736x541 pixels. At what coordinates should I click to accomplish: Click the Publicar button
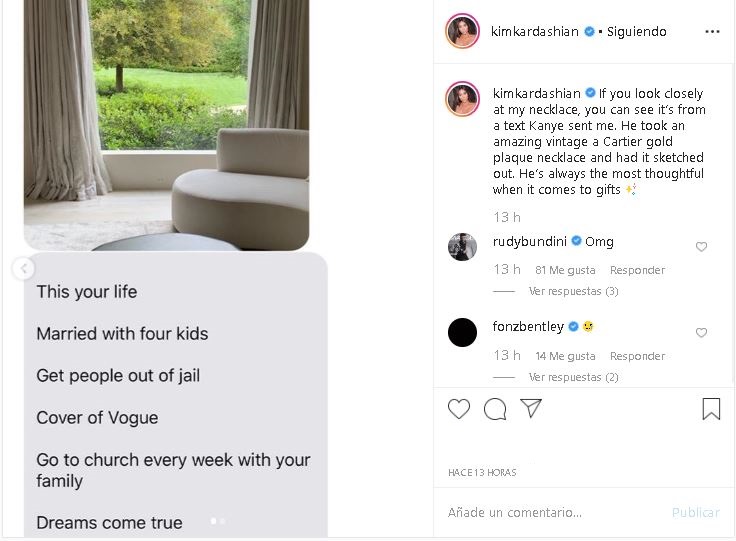pos(695,512)
